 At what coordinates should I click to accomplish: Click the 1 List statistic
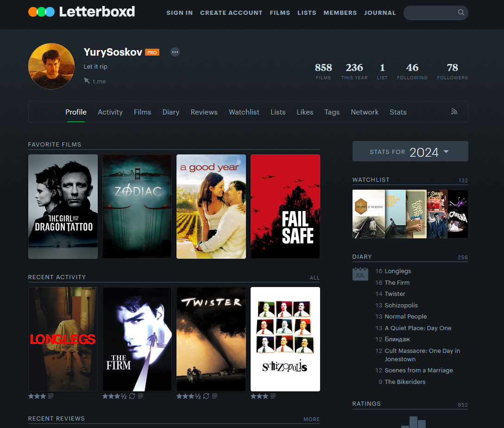pyautogui.click(x=382, y=71)
